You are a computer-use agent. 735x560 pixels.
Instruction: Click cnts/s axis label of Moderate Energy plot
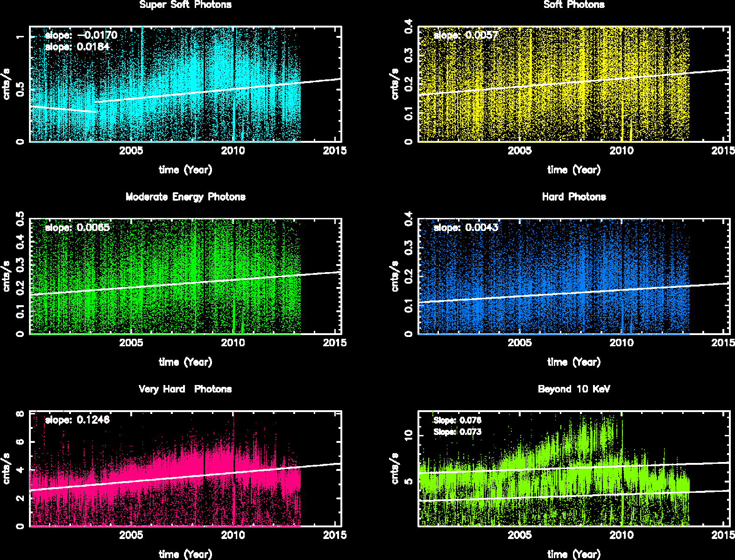tap(7, 276)
